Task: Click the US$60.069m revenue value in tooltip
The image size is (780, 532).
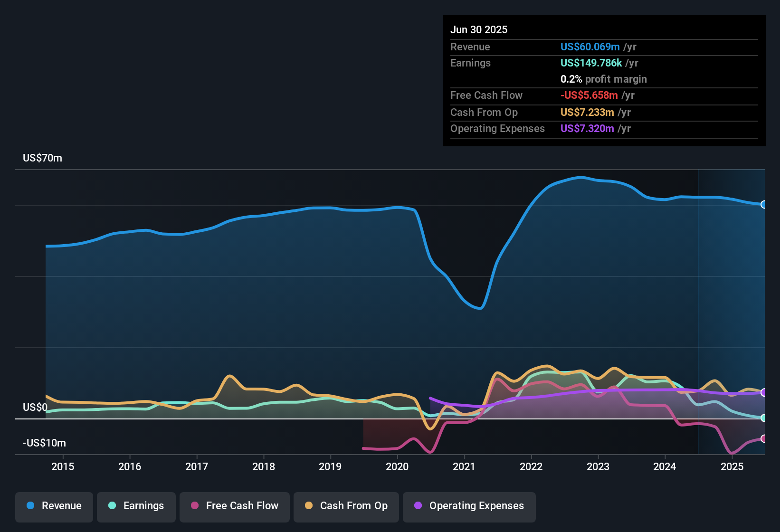Action: [590, 47]
